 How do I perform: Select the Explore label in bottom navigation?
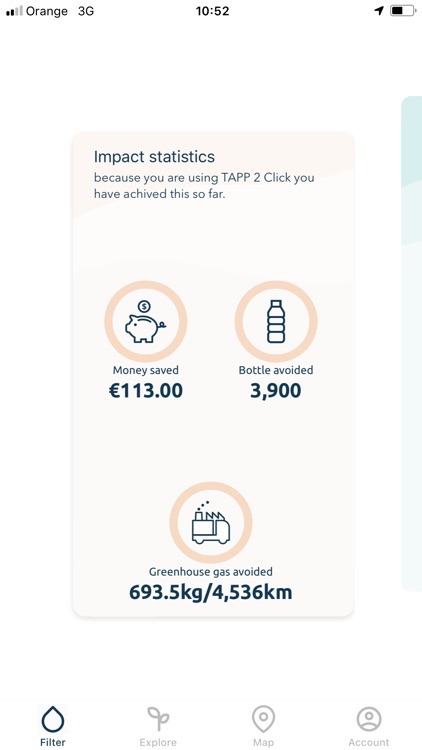tap(158, 743)
